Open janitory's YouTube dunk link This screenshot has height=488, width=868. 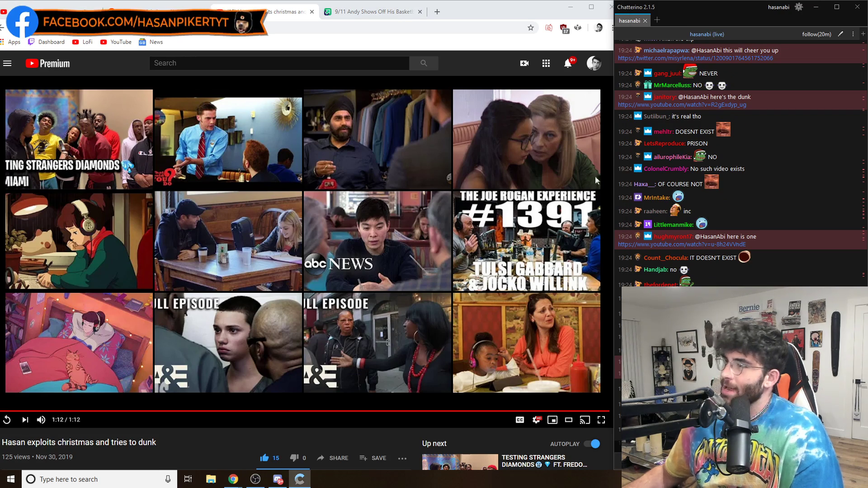coord(682,105)
